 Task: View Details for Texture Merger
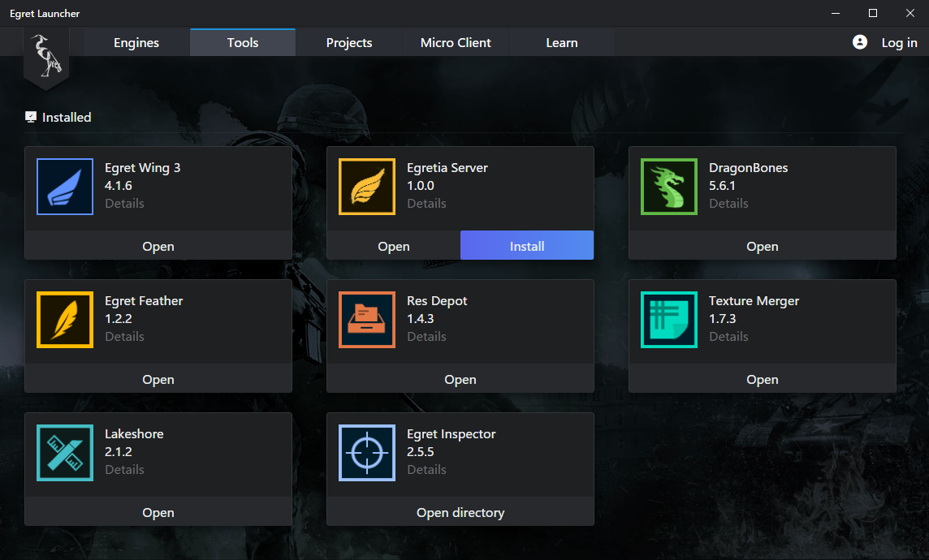(x=728, y=336)
